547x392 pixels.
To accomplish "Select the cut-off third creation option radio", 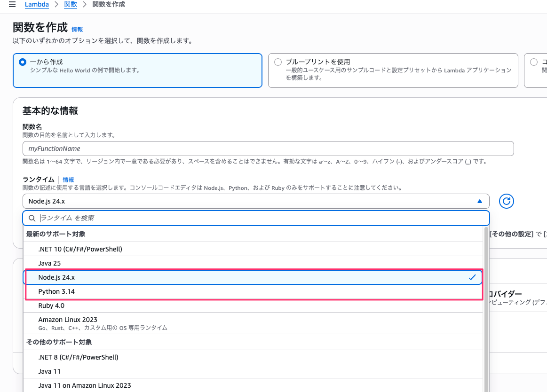I will (534, 62).
